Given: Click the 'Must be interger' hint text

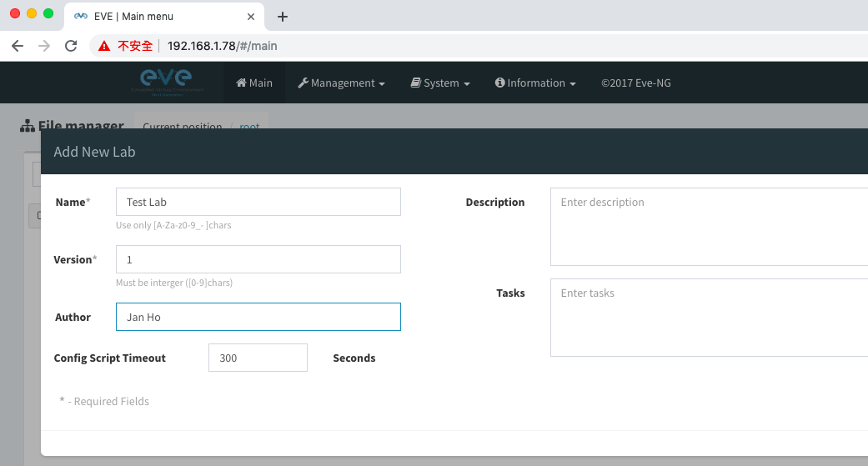Looking at the screenshot, I should (173, 283).
